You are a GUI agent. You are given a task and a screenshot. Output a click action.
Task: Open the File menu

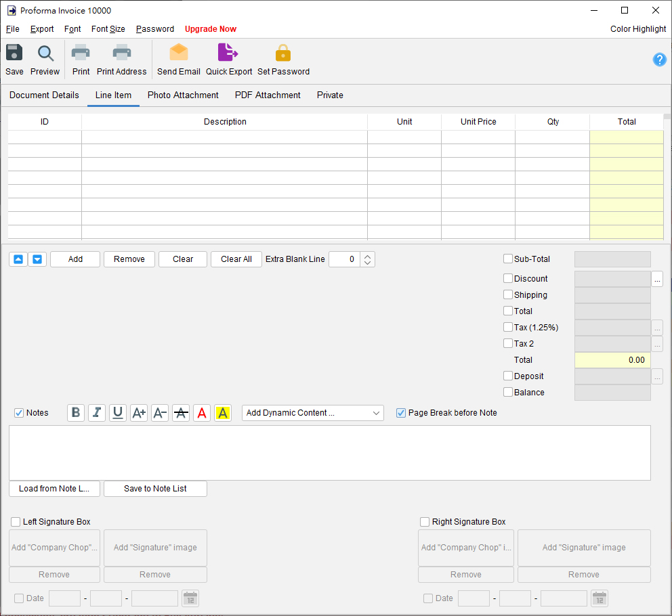coord(12,28)
